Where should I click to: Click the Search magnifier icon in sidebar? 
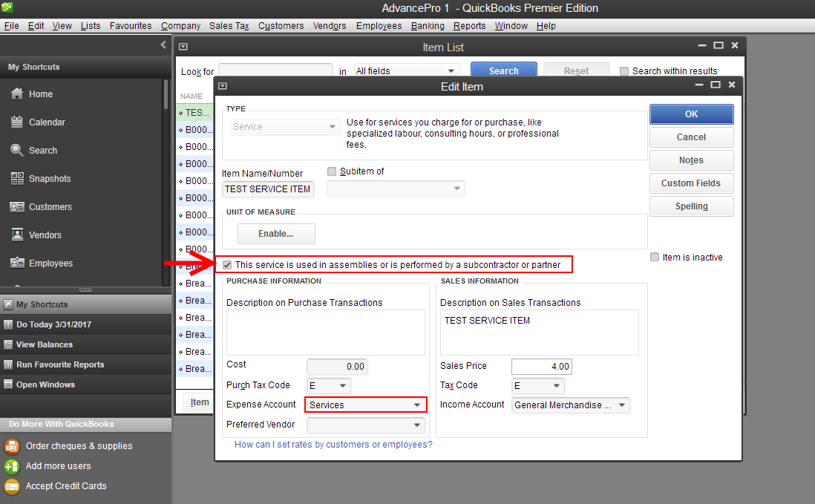coord(17,151)
